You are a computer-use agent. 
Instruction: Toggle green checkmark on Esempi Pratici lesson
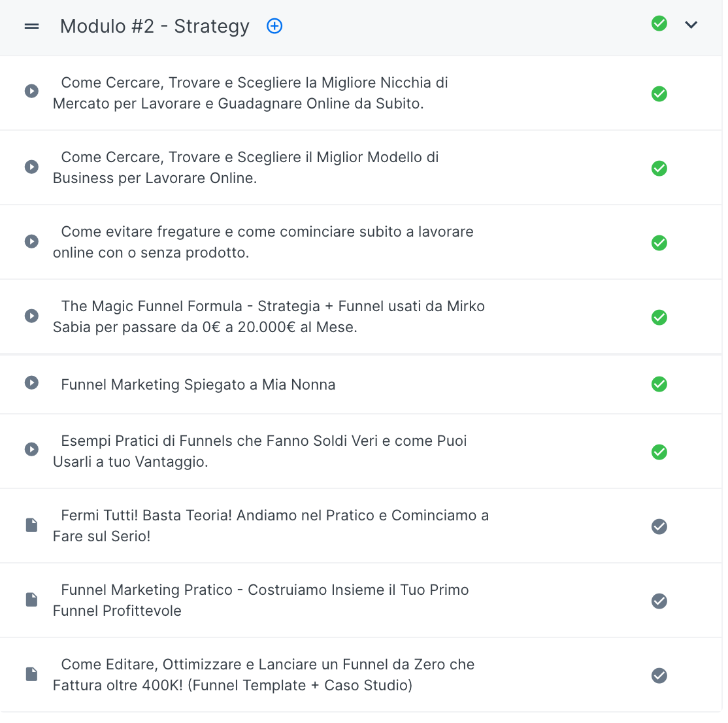coord(659,452)
